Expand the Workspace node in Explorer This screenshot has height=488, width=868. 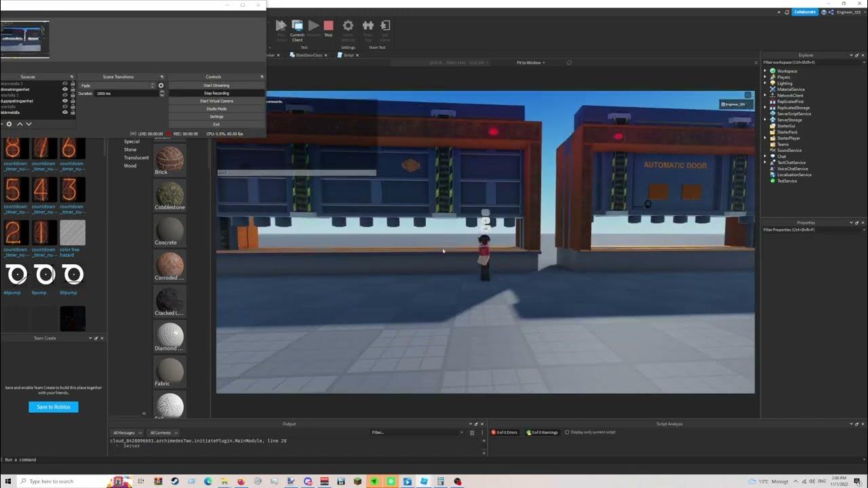tap(766, 71)
